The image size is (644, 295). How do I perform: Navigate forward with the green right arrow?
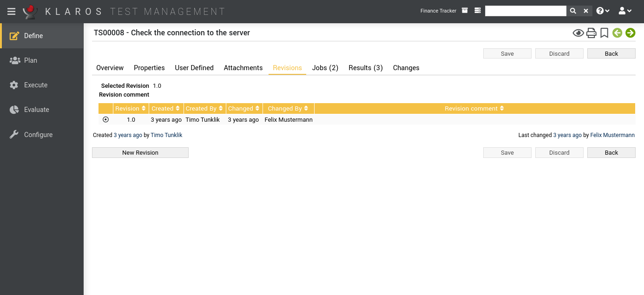630,33
